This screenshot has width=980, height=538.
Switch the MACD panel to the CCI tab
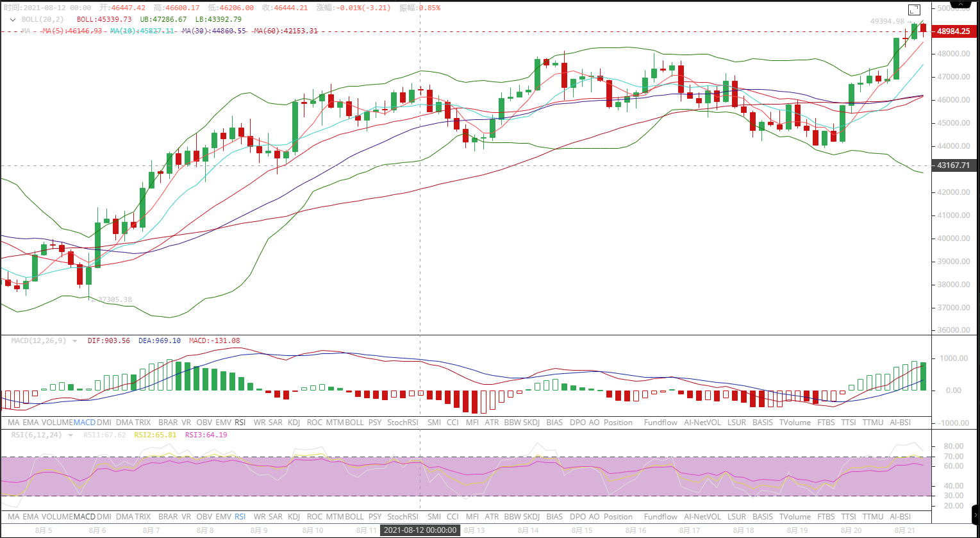click(453, 423)
